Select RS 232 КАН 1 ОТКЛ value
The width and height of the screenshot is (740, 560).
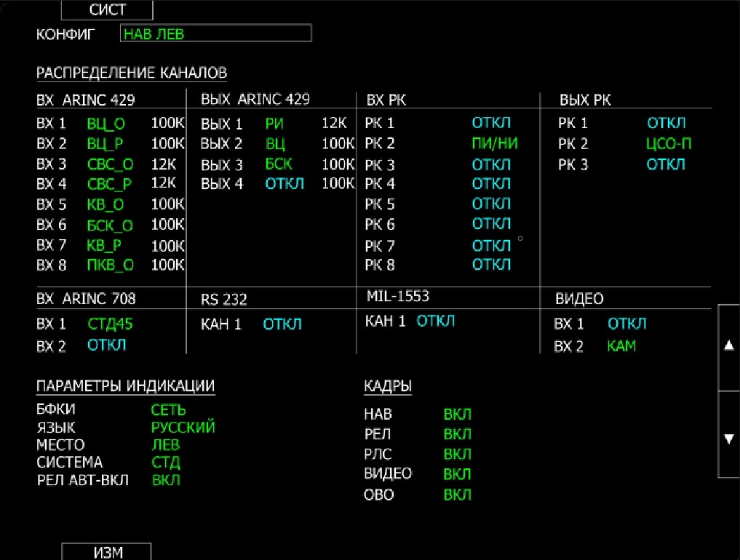coord(282,324)
